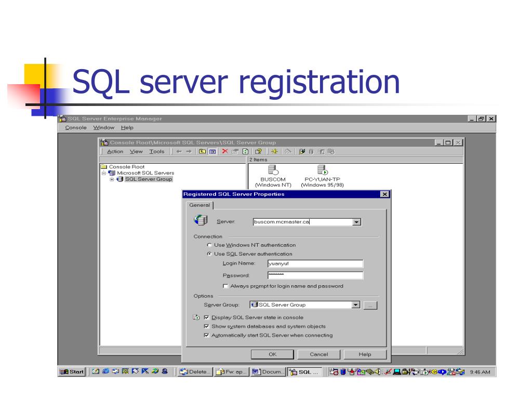This screenshot has height=399, width=532.
Task: Click the Internet Explorer quick launch icon
Action: (106, 371)
